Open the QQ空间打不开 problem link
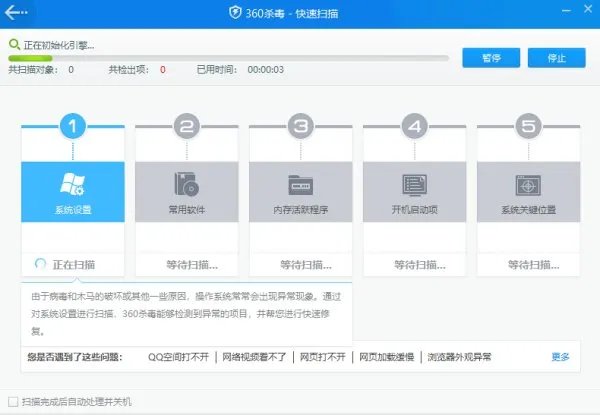600x415 pixels. coord(178,357)
